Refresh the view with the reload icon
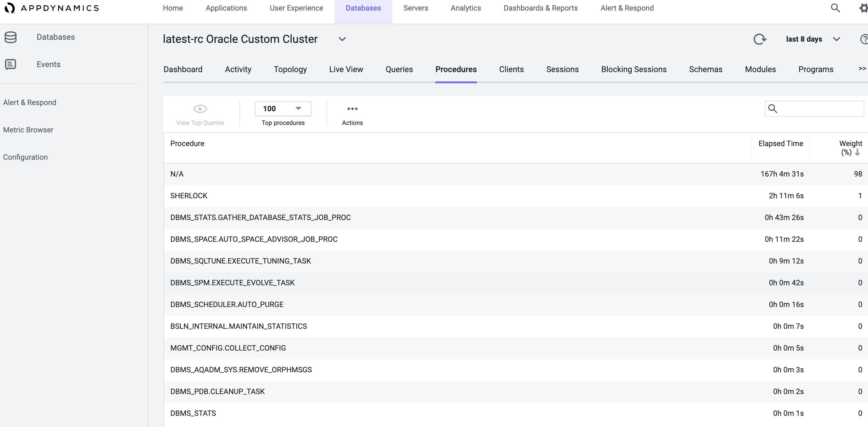This screenshot has width=868, height=427. 760,39
